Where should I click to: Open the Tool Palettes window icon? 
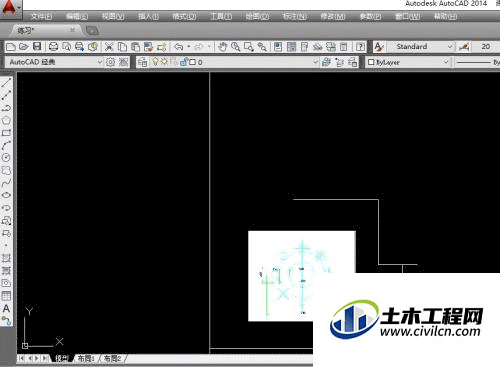[x=304, y=47]
